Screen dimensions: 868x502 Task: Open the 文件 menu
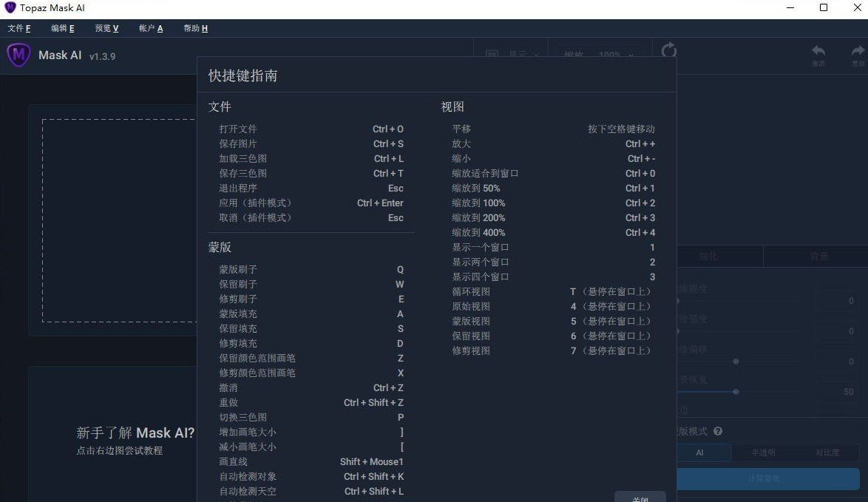pyautogui.click(x=19, y=28)
